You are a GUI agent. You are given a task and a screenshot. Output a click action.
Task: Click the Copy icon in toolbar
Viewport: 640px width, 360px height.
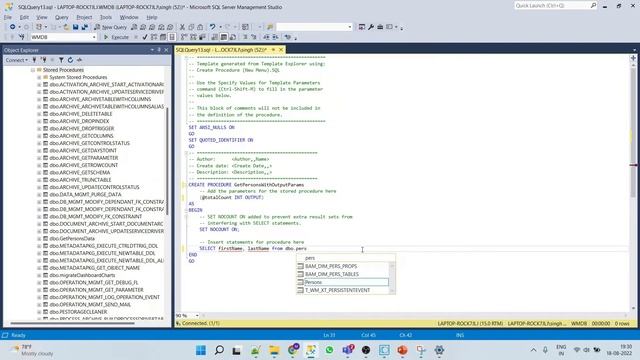tap(191, 27)
